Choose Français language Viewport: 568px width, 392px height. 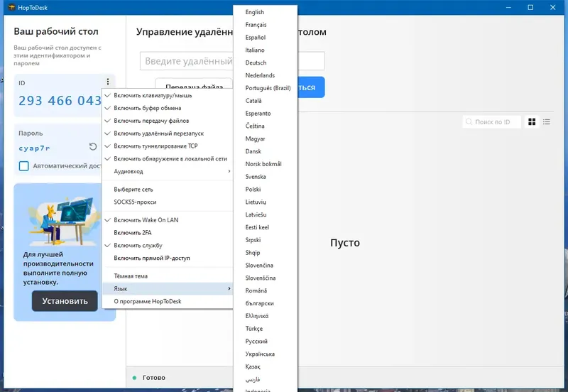(265, 25)
